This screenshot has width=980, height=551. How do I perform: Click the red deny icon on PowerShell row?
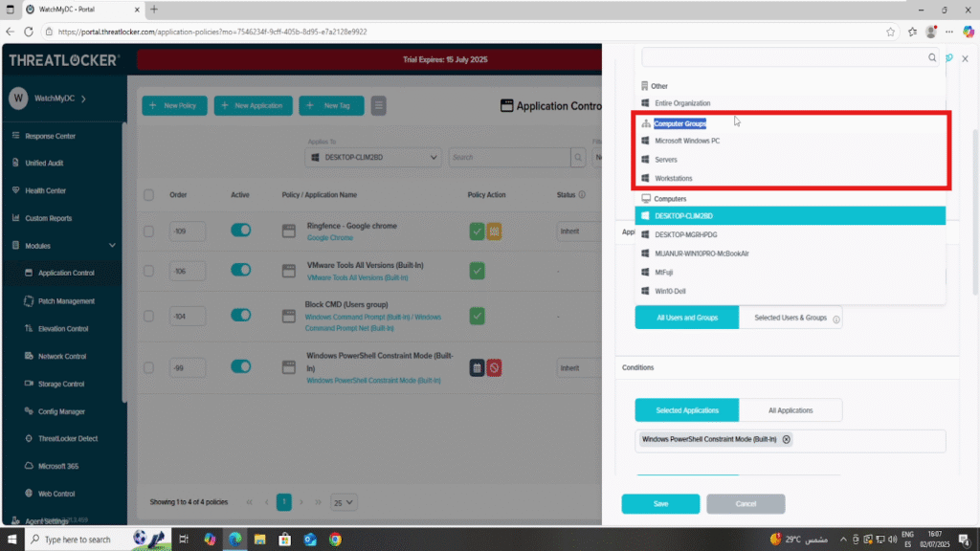[494, 368]
